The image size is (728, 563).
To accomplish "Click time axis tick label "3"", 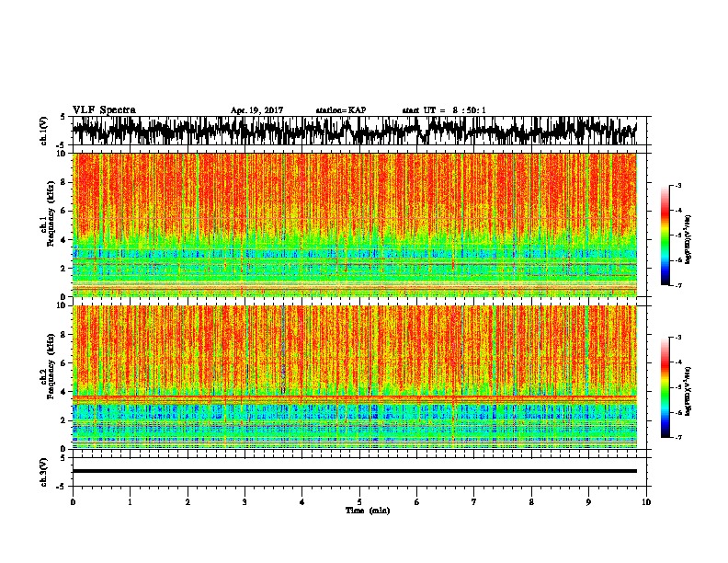I will click(x=245, y=502).
